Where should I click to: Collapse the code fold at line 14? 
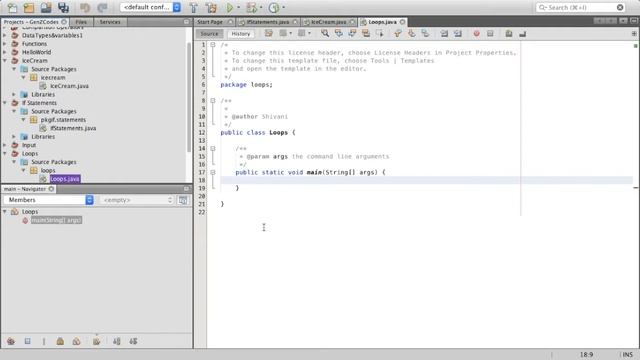(x=213, y=148)
